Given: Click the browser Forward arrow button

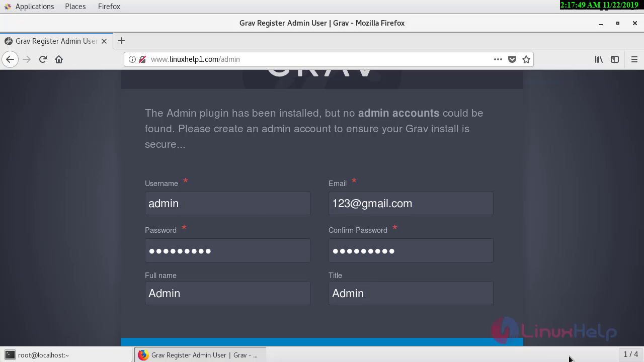Looking at the screenshot, I should click(x=27, y=59).
